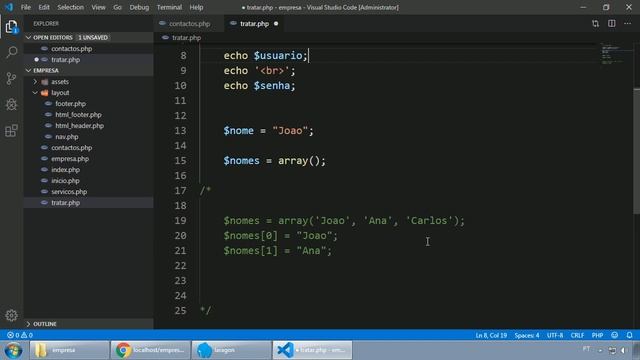Change file encoding UTF-8
Viewport: 640px width, 360px height.
coord(555,335)
